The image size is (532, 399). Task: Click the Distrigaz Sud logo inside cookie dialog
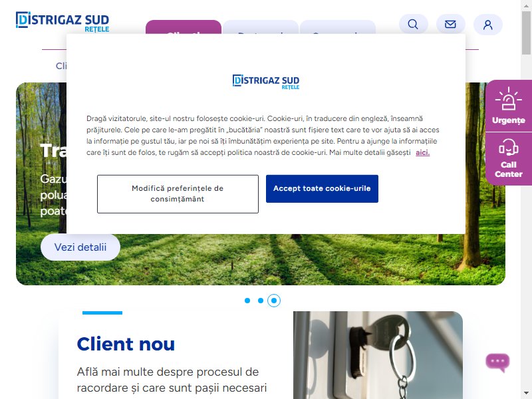click(265, 82)
